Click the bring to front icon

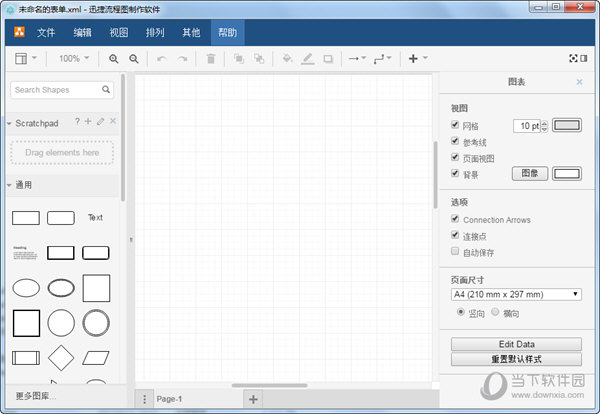[x=239, y=59]
